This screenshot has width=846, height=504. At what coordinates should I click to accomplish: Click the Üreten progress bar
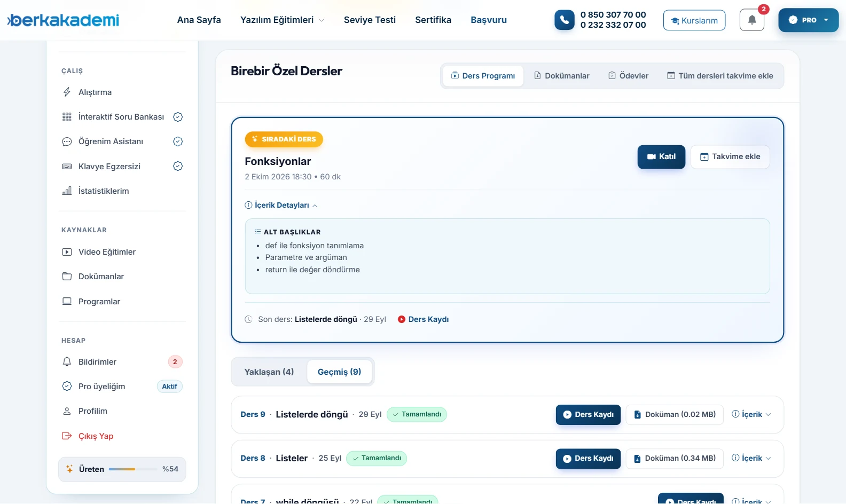coord(132,469)
